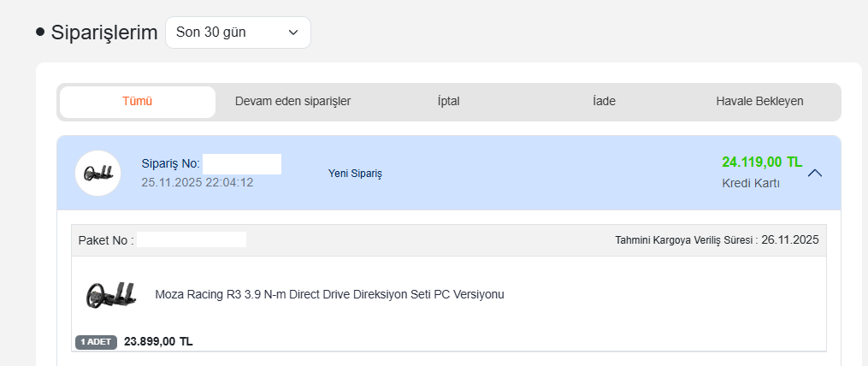Click the total price 24.119,00 TL

pos(762,162)
